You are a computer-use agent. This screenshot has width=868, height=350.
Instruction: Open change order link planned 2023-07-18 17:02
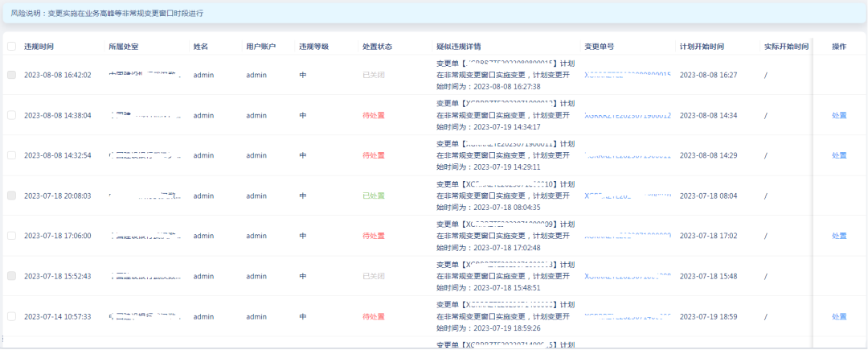click(628, 236)
